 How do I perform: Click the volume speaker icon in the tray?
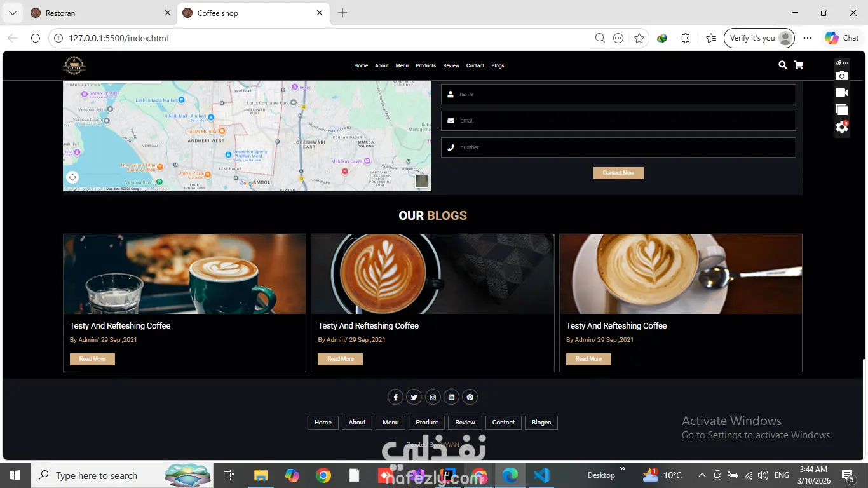(x=763, y=475)
